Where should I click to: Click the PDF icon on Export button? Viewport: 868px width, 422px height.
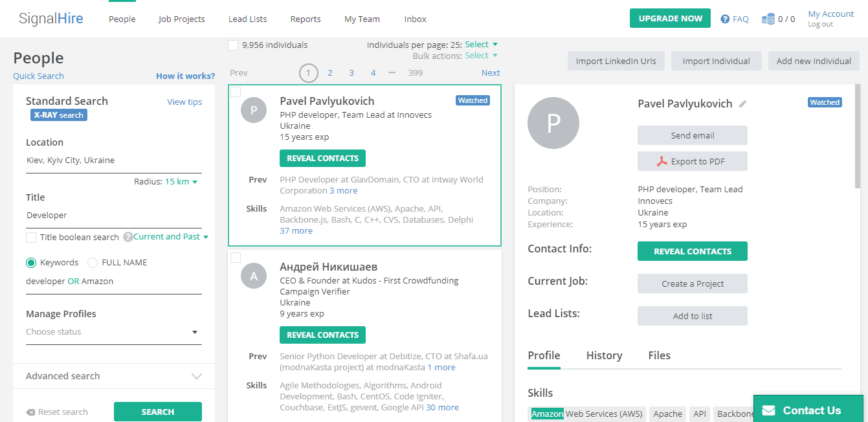662,162
